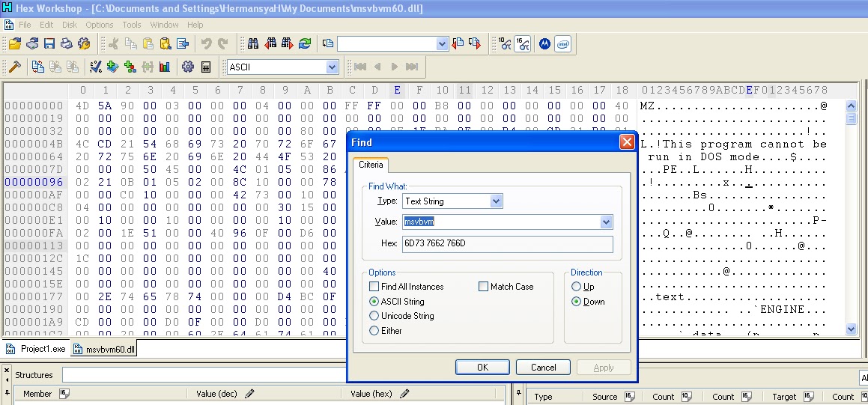Open the File menu
Image resolution: width=868 pixels, height=405 pixels.
coord(25,25)
